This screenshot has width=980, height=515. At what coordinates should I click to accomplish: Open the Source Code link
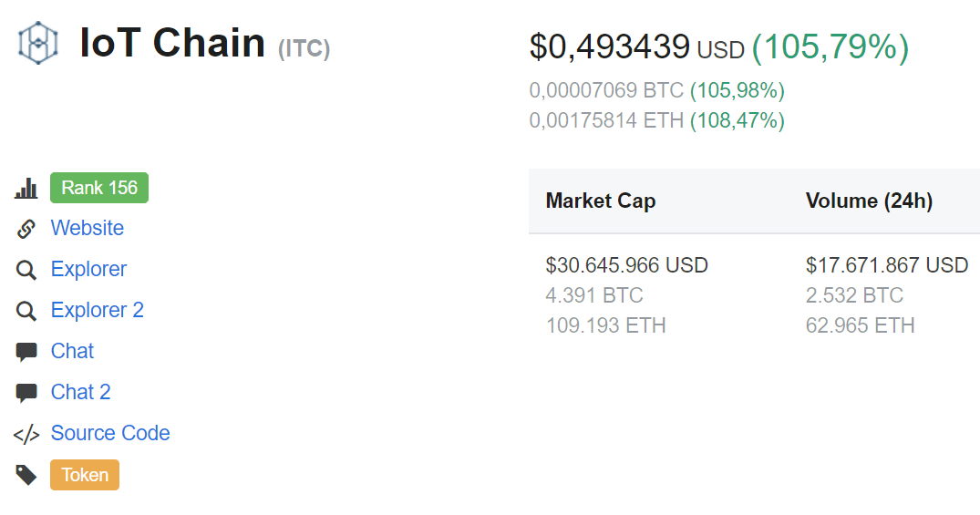110,433
